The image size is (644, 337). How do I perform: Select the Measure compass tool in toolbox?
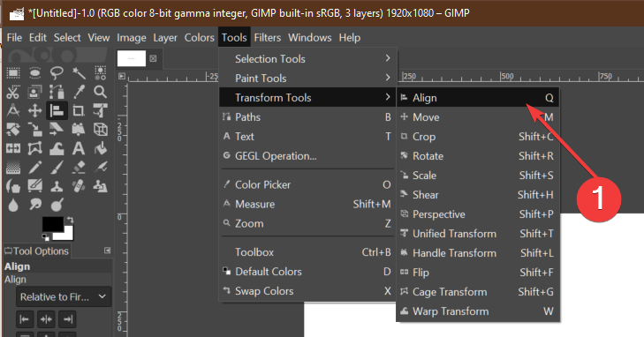coord(13,110)
